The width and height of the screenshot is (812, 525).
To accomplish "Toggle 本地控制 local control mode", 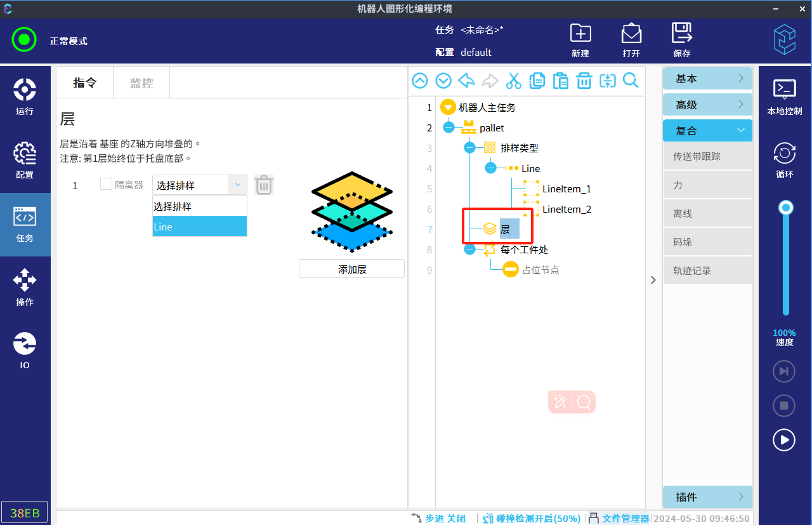I will click(x=785, y=97).
